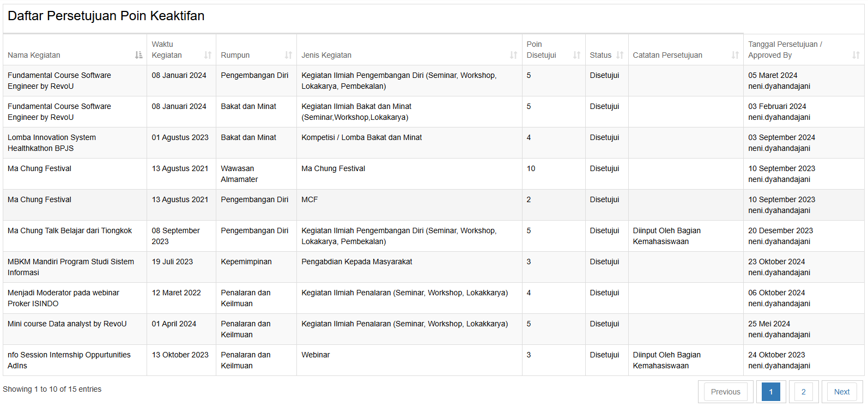The height and width of the screenshot is (407, 868).
Task: Click approval date '06 Oktober 2024'
Action: (776, 293)
